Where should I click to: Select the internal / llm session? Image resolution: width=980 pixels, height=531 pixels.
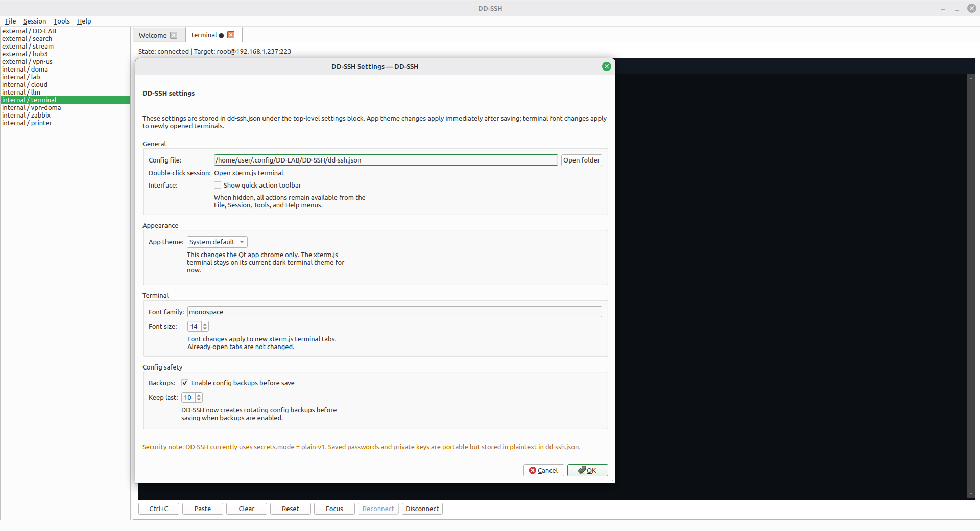(x=65, y=92)
